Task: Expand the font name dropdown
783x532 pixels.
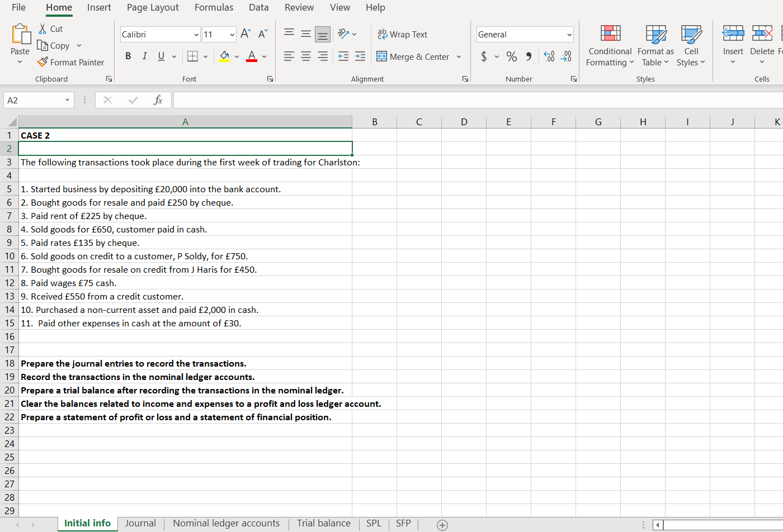Action: point(196,35)
